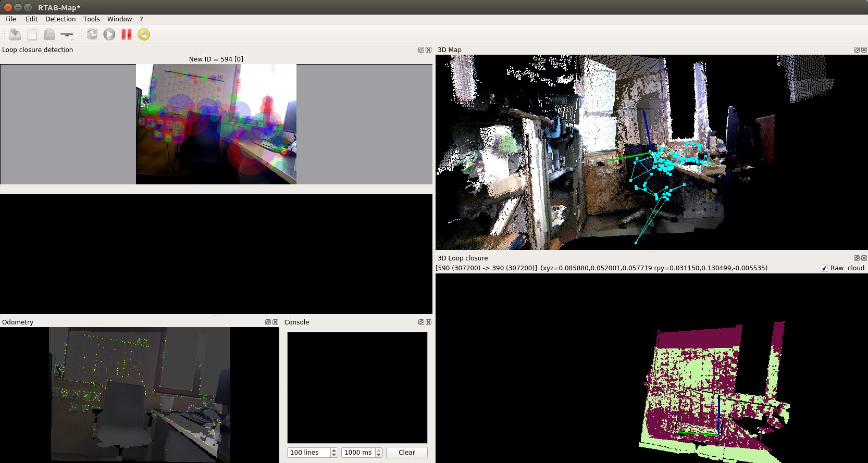Click the 3D Map panel title
868x463 pixels.
pos(450,50)
